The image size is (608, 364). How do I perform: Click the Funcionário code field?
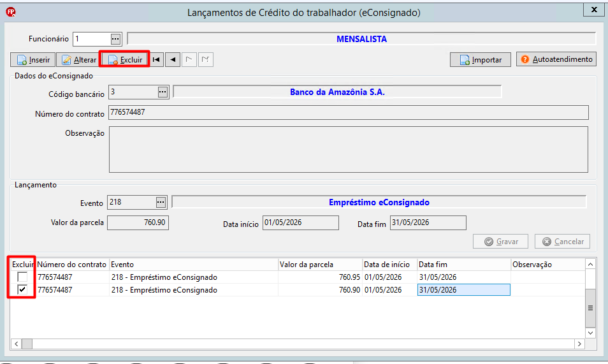coord(92,39)
